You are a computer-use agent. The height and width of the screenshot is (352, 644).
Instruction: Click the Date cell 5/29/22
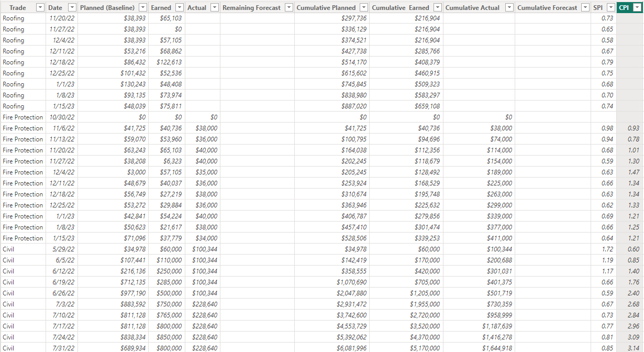pos(63,249)
